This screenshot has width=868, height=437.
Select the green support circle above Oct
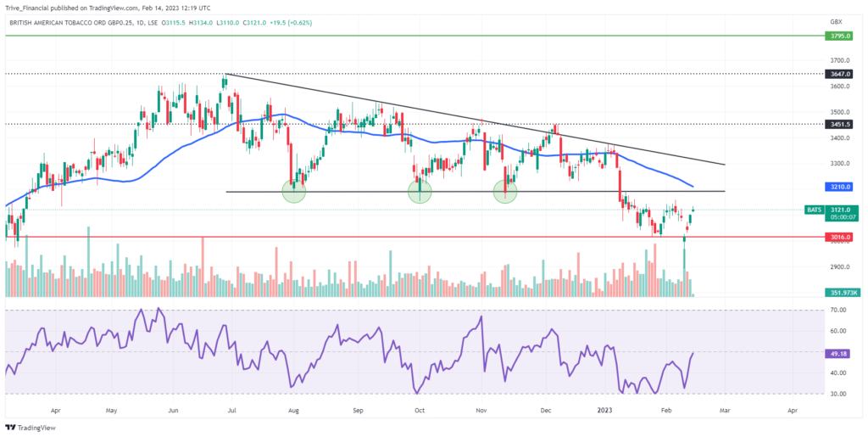[x=420, y=192]
